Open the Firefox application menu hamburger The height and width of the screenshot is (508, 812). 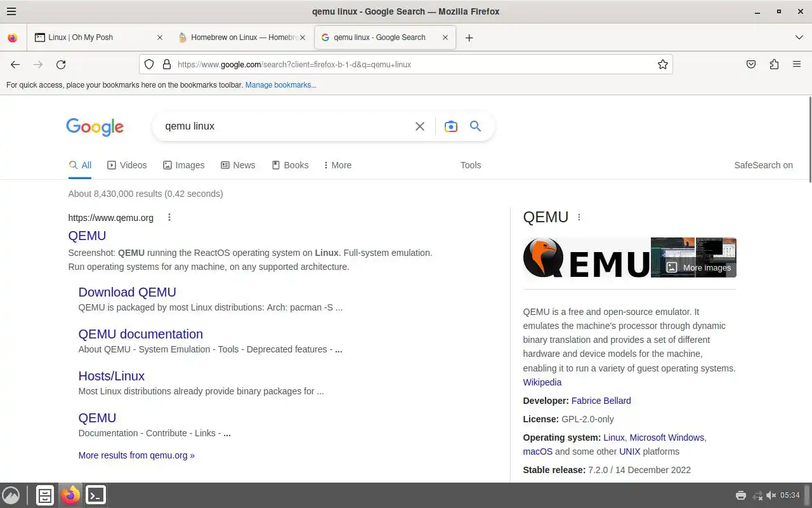797,64
